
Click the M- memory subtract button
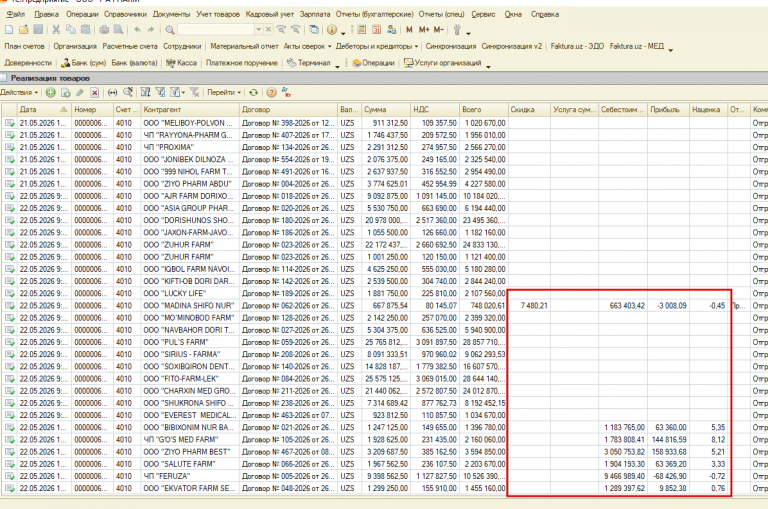pyautogui.click(x=439, y=30)
